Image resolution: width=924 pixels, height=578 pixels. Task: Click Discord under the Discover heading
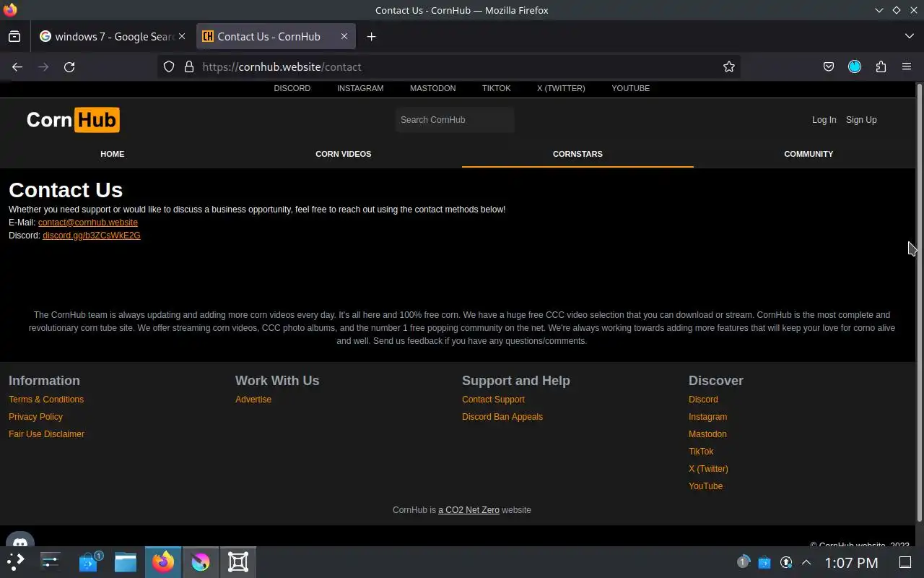tap(703, 400)
